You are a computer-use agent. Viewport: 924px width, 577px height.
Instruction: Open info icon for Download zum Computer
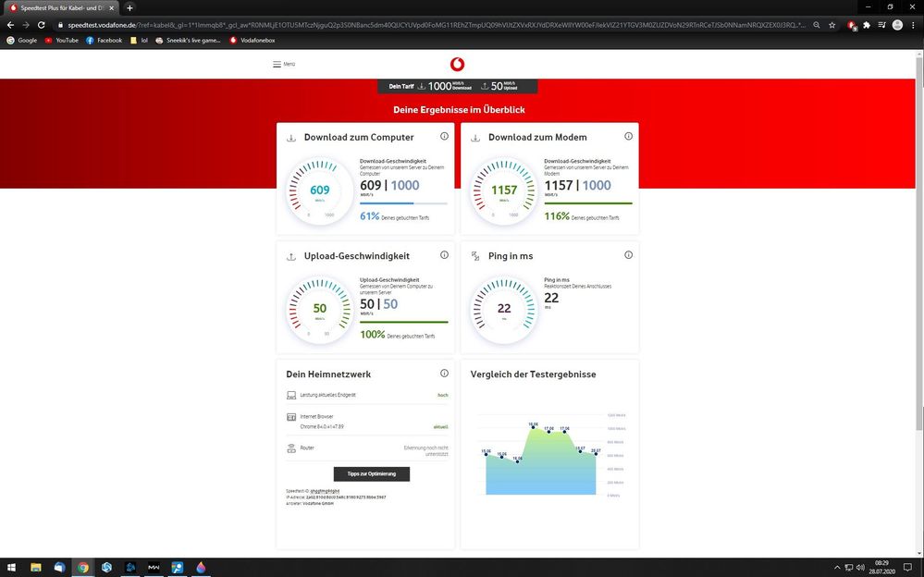[x=444, y=136]
